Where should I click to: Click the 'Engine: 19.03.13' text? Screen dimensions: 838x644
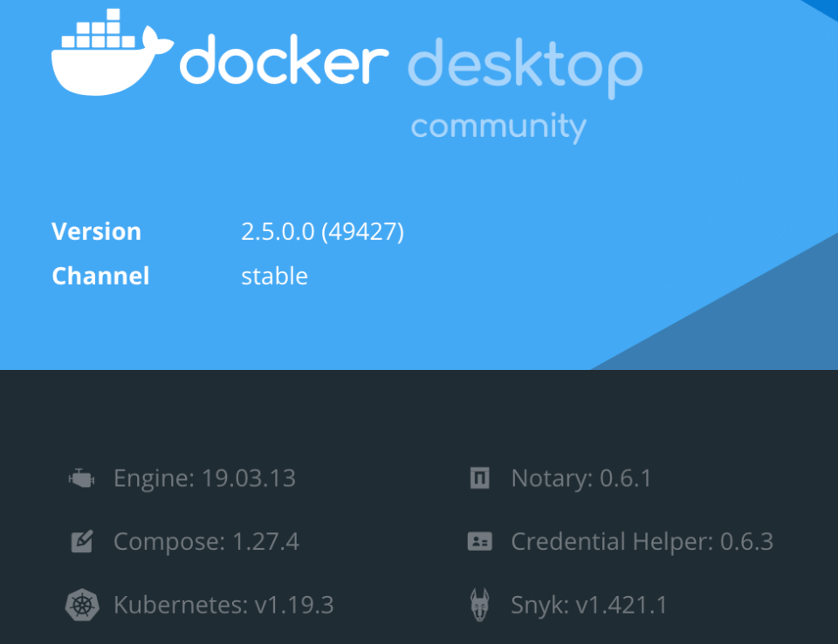coord(204,478)
